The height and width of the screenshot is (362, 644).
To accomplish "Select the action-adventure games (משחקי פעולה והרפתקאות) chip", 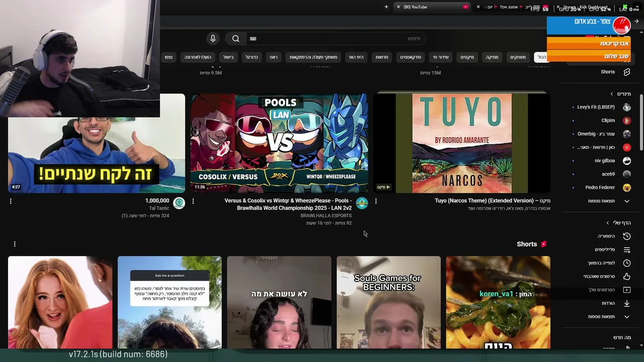I will point(313,57).
